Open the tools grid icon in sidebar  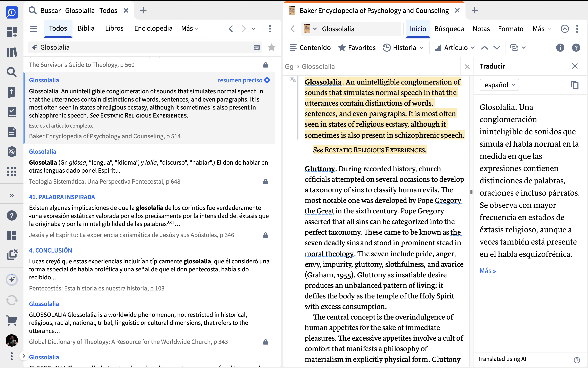tap(12, 172)
